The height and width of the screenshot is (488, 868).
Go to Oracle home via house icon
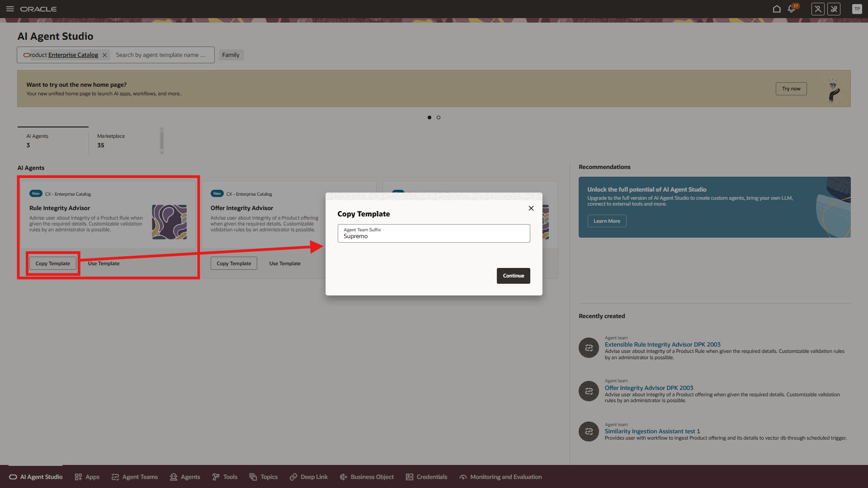[777, 9]
